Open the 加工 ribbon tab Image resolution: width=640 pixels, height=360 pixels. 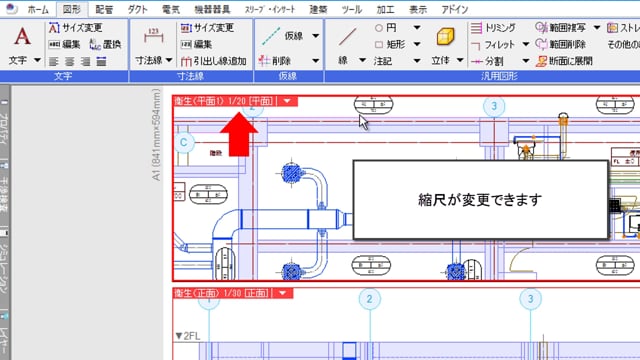385,9
